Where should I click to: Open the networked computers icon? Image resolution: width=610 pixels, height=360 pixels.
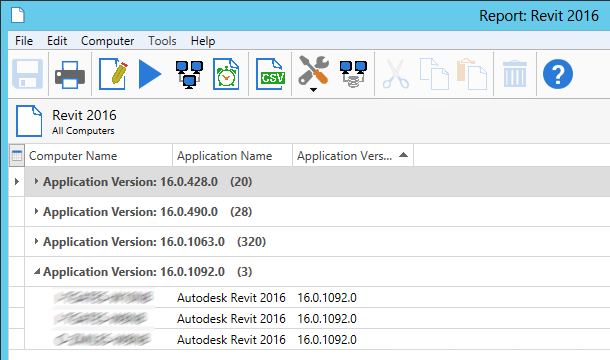pyautogui.click(x=189, y=74)
